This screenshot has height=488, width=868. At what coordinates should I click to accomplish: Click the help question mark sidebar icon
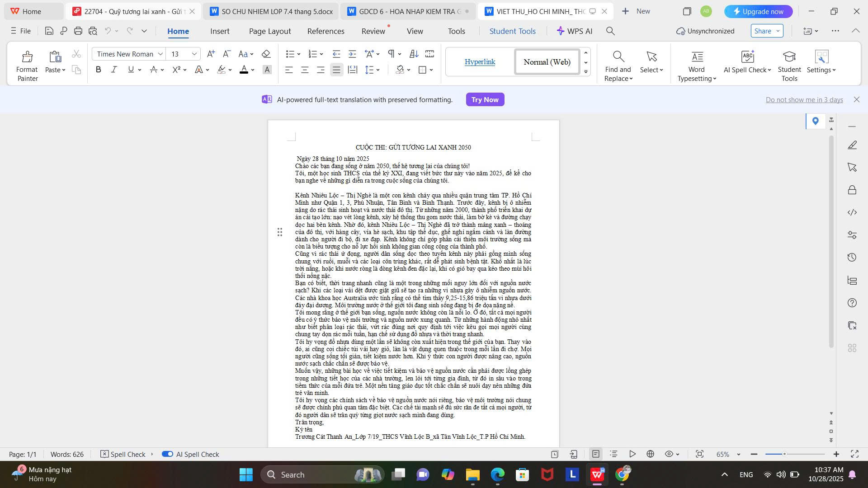tap(852, 303)
